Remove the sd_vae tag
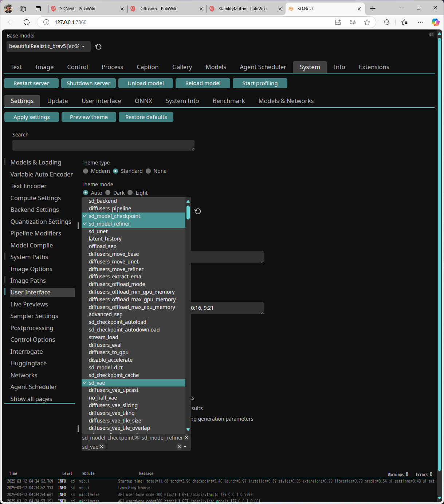This screenshot has height=504, width=444. pos(102,447)
